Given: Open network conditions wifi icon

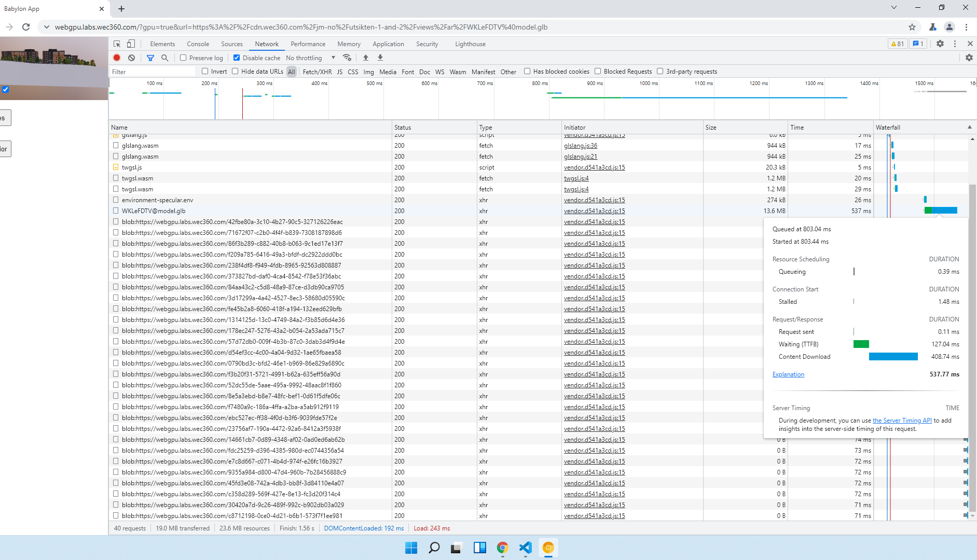Looking at the screenshot, I should 347,58.
